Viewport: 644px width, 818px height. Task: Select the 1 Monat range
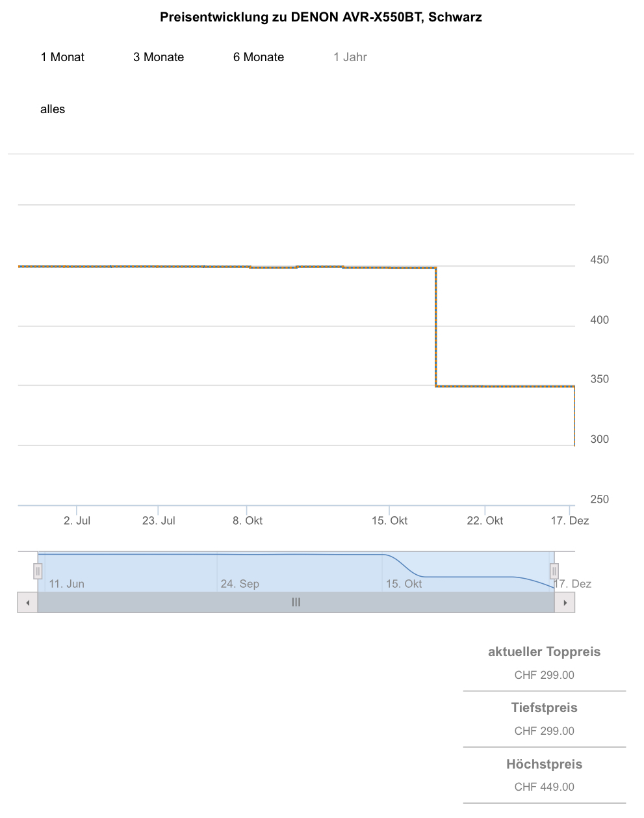coord(62,57)
